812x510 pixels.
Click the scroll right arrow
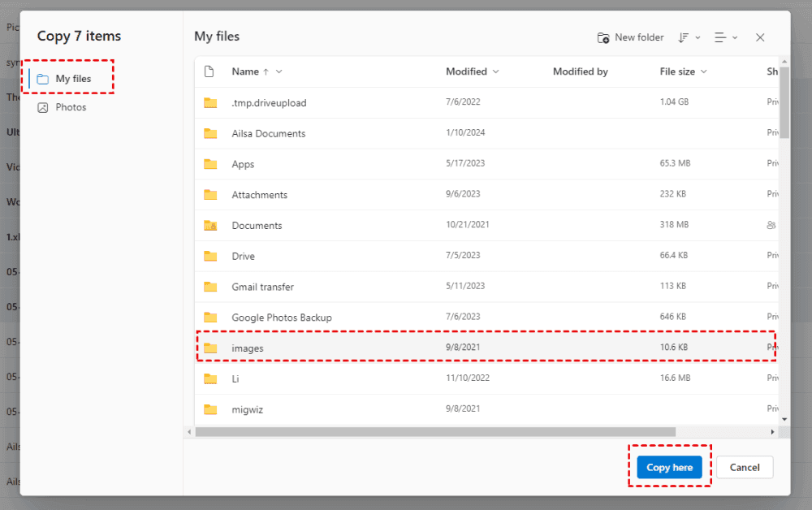click(772, 432)
